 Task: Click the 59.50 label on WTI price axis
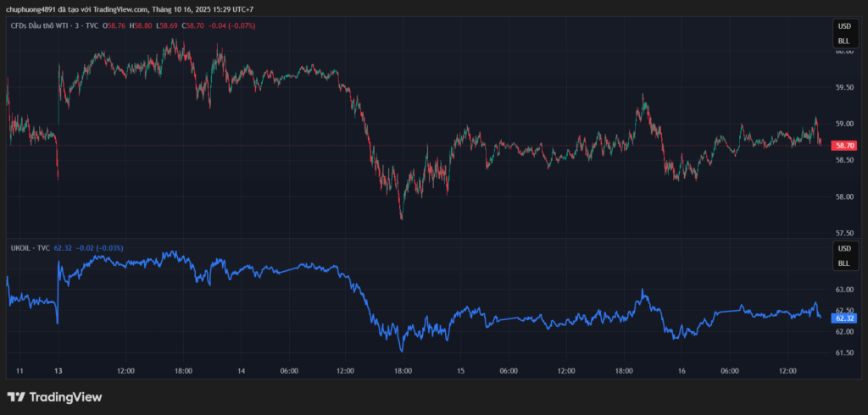pos(843,87)
